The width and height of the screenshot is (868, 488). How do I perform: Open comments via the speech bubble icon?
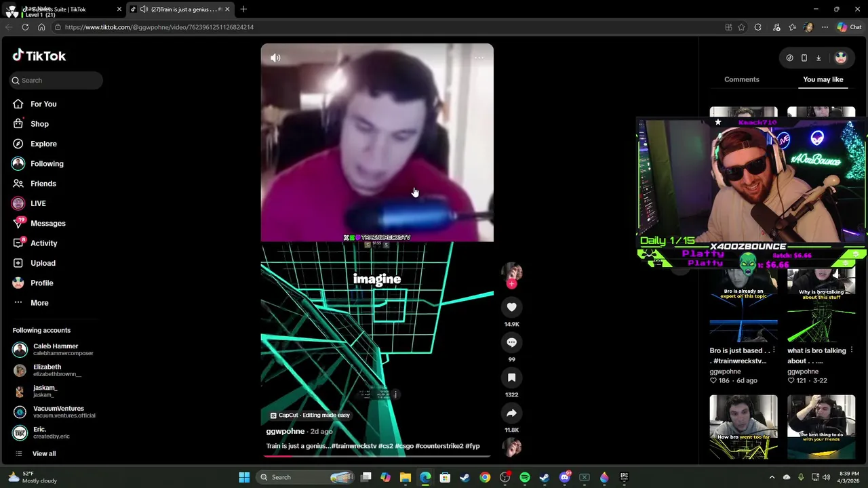tap(511, 342)
